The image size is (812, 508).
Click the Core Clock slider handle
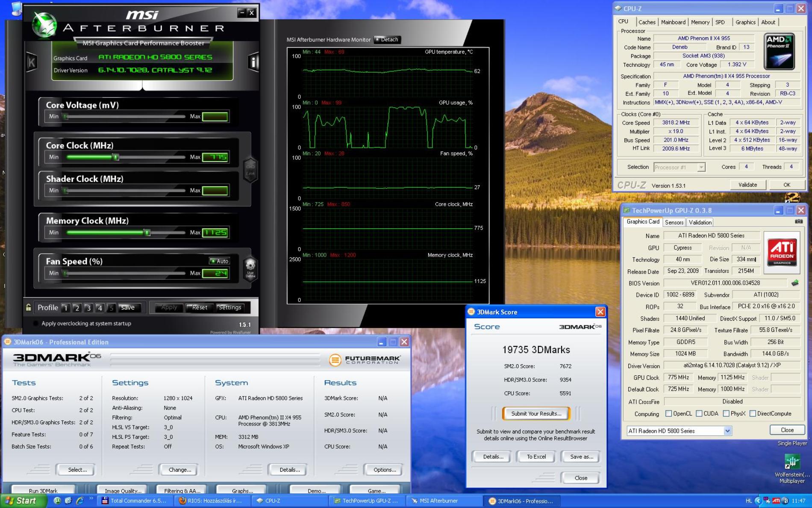tap(115, 157)
